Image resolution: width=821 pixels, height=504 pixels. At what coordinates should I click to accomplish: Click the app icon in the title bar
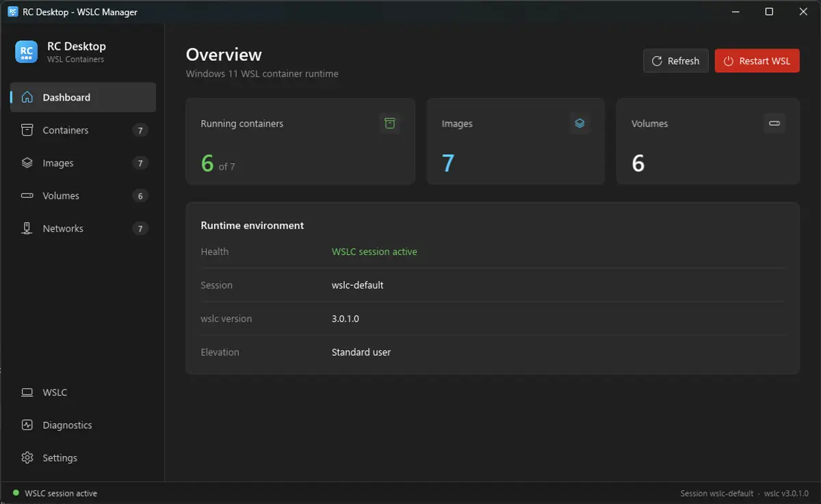[13, 12]
